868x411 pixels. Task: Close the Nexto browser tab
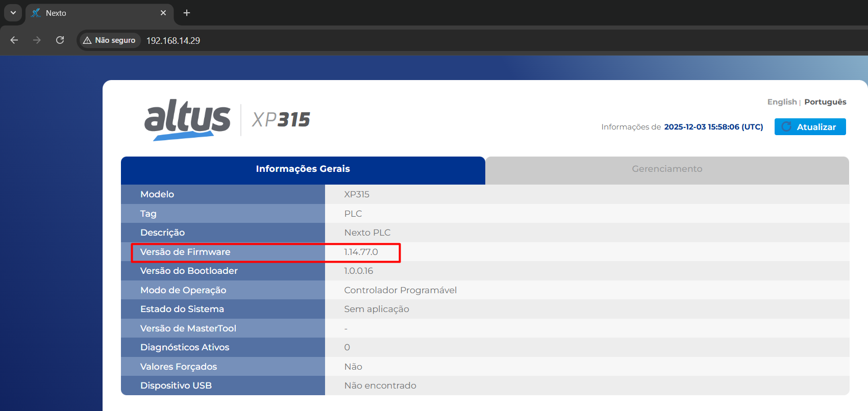click(x=163, y=13)
